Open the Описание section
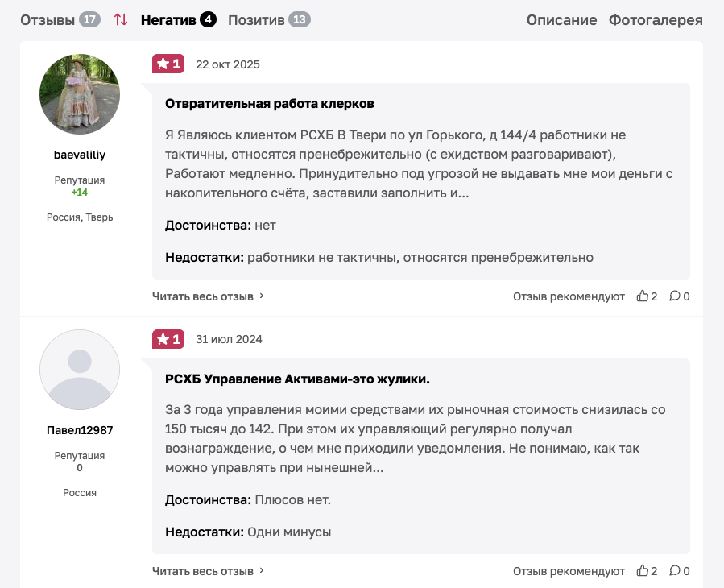 561,19
